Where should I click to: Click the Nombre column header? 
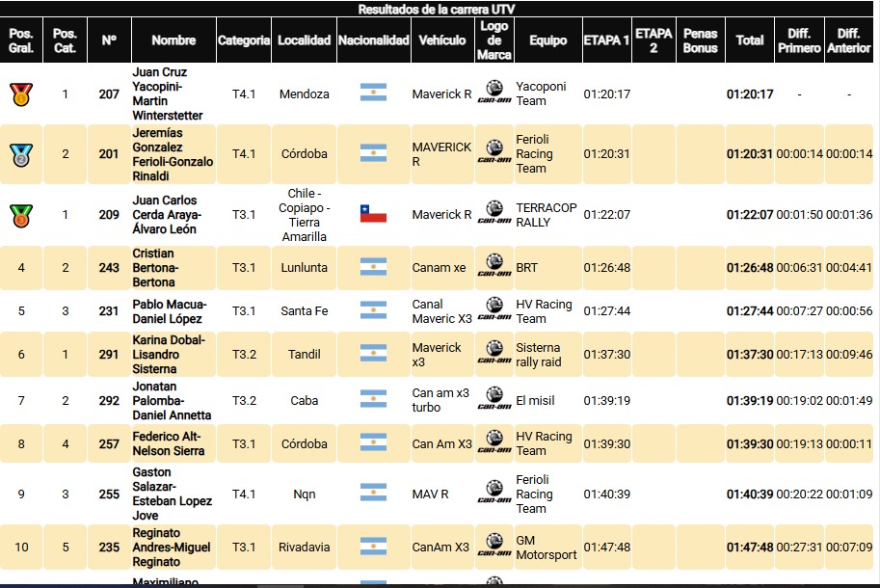173,40
